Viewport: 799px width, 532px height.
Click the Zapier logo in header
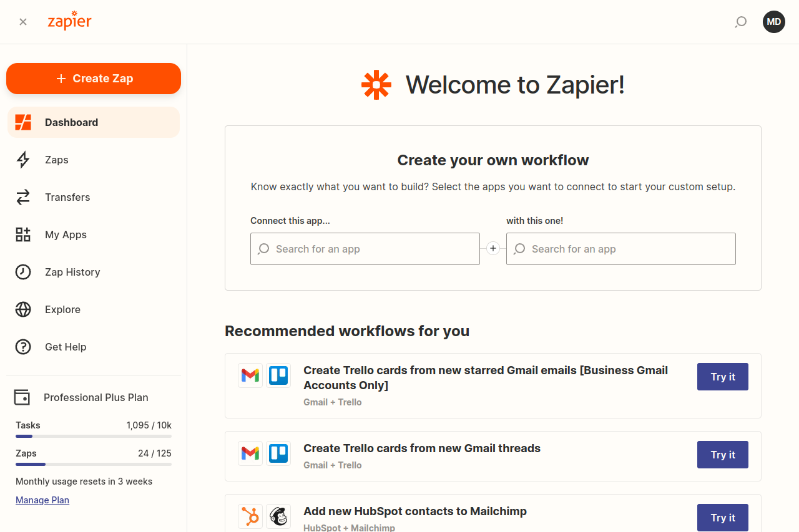69,21
